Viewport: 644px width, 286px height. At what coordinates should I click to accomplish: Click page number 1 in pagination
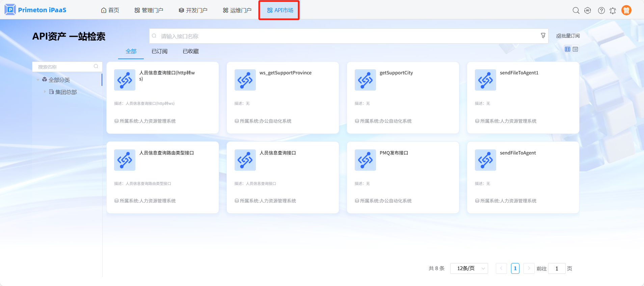[515, 268]
